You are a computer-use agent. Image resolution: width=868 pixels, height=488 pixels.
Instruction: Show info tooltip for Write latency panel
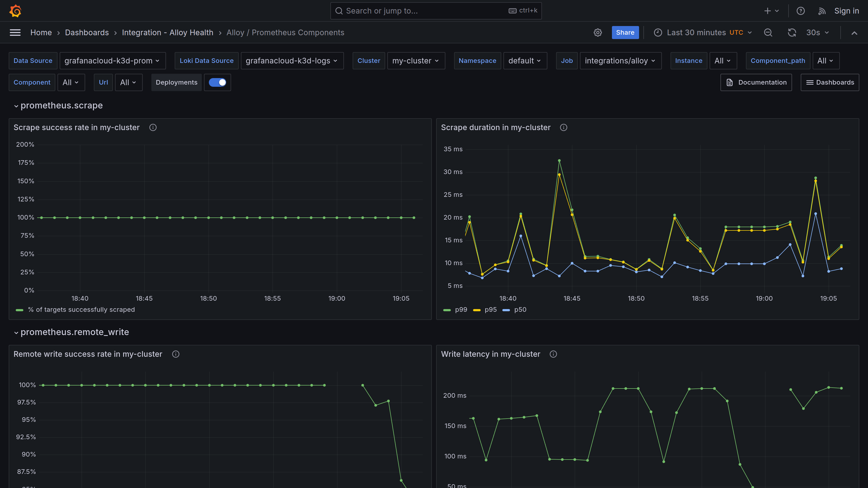click(553, 354)
